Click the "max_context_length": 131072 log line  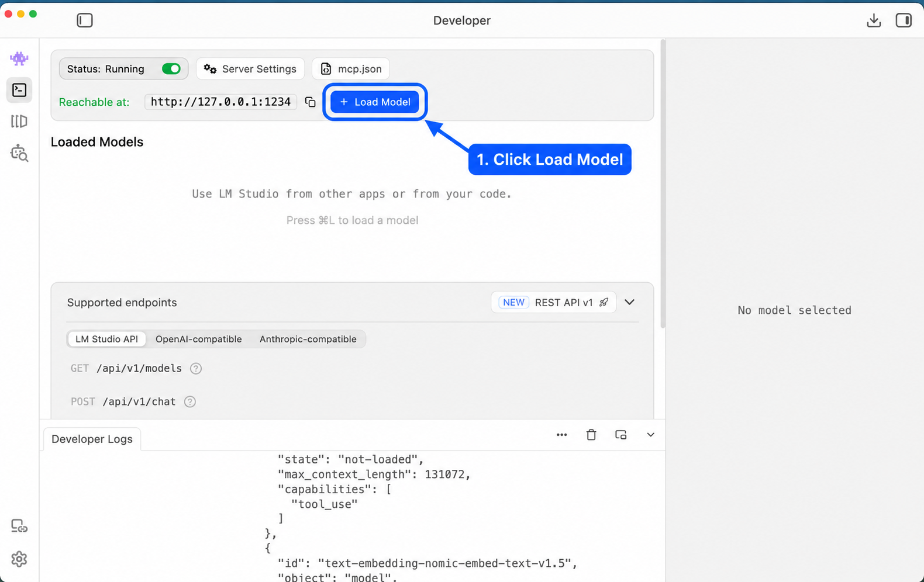click(x=374, y=474)
